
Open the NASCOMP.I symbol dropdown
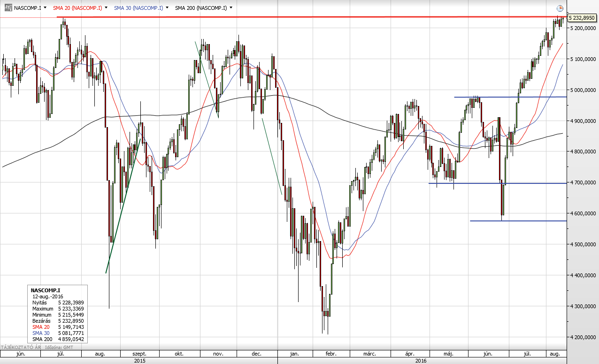click(45, 8)
